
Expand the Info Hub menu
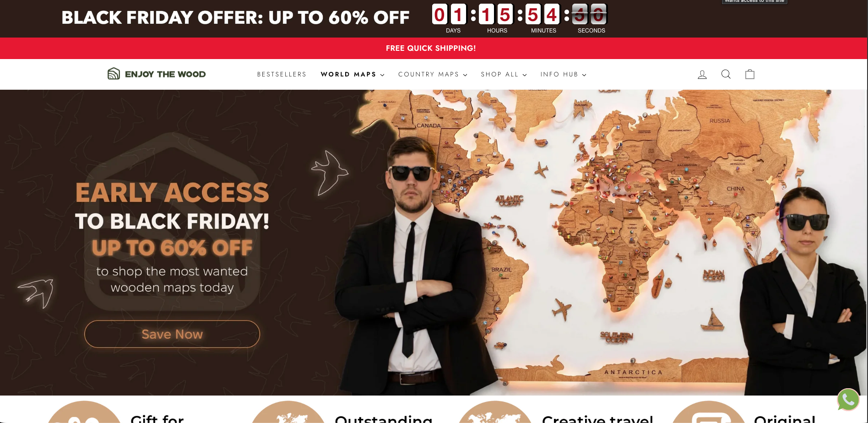(563, 74)
